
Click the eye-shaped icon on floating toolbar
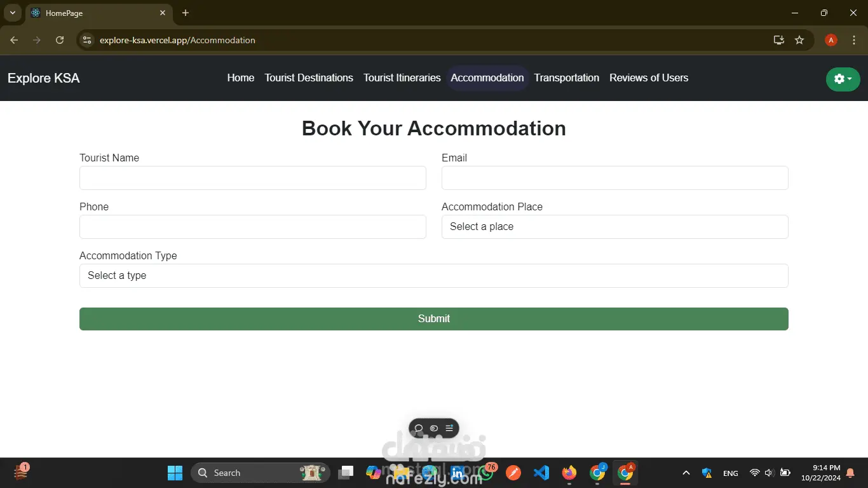pyautogui.click(x=434, y=428)
